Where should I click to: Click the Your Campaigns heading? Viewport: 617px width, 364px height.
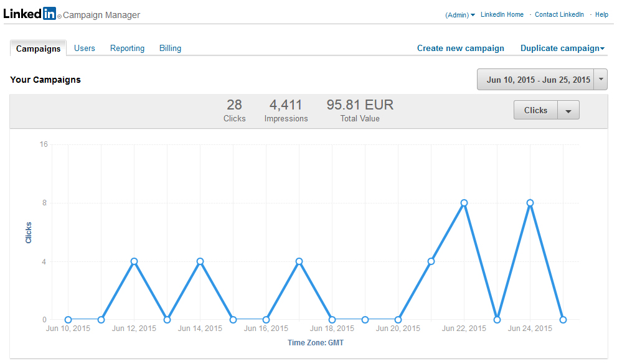tap(45, 80)
